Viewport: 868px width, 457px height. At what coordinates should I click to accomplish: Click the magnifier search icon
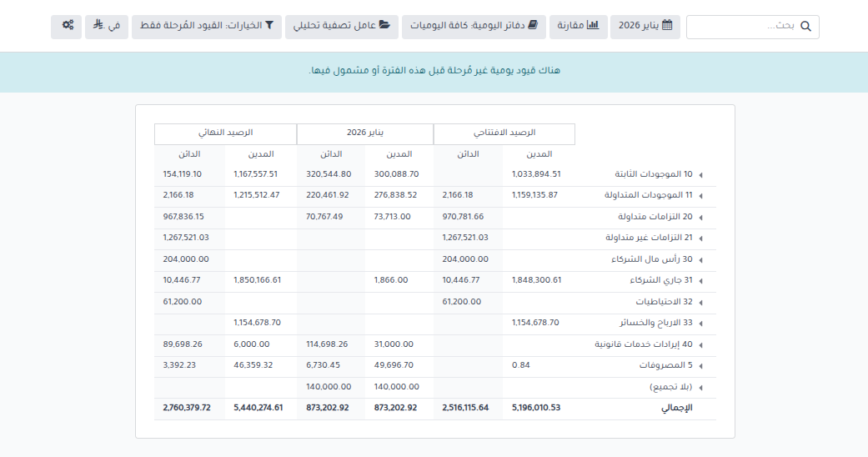tap(805, 27)
